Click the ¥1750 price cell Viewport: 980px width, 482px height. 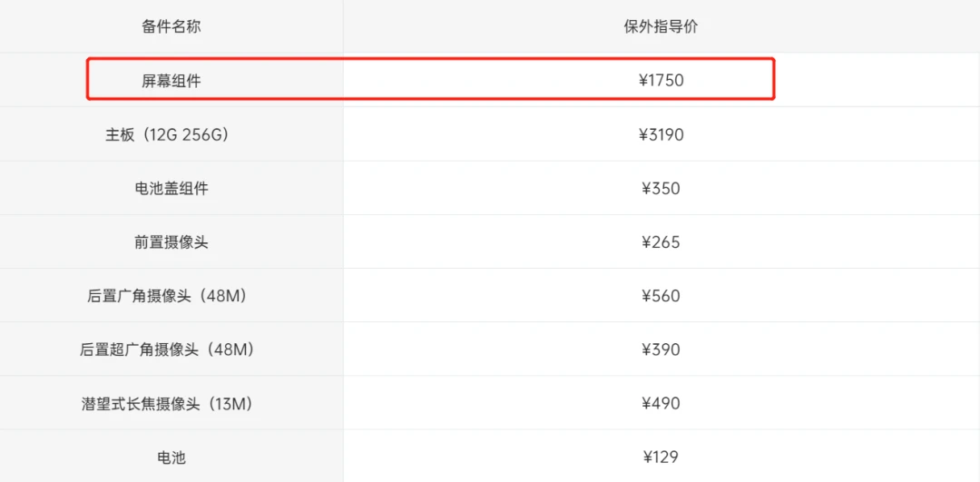(x=661, y=80)
